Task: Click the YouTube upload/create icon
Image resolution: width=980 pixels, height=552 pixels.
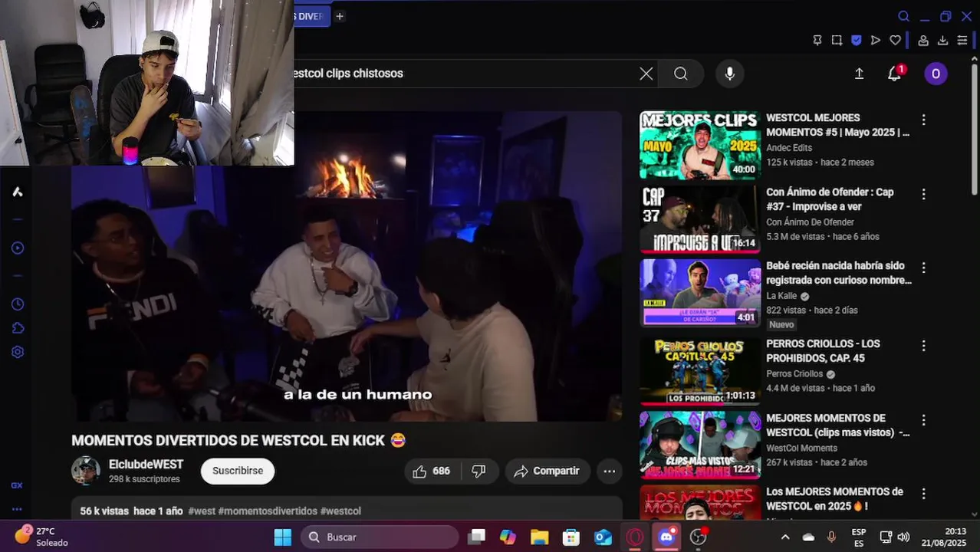Action: coord(859,74)
